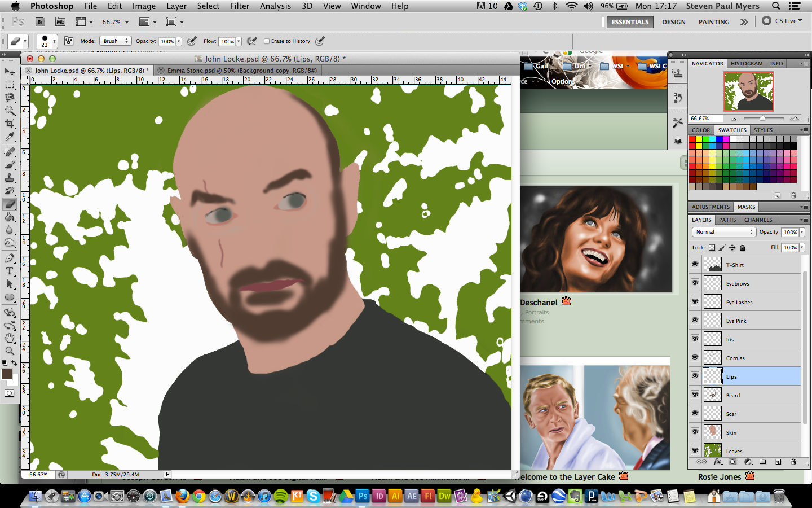Viewport: 812px width, 508px height.
Task: Select the Brush tool in toolbox
Action: [x=10, y=165]
